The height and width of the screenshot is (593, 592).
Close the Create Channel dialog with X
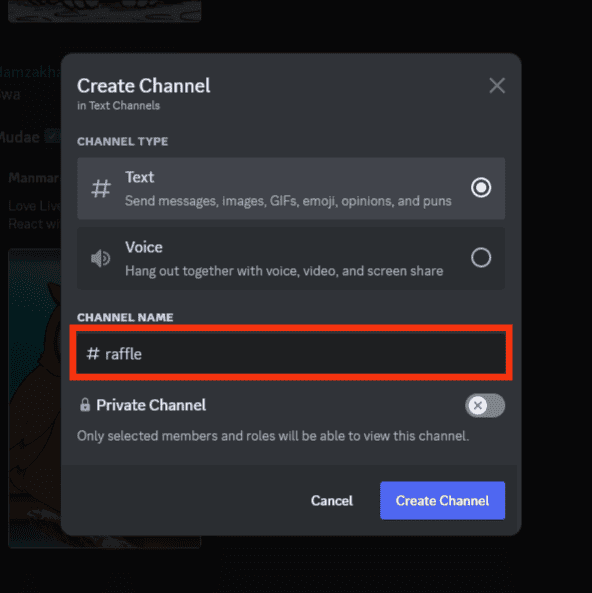click(x=497, y=85)
